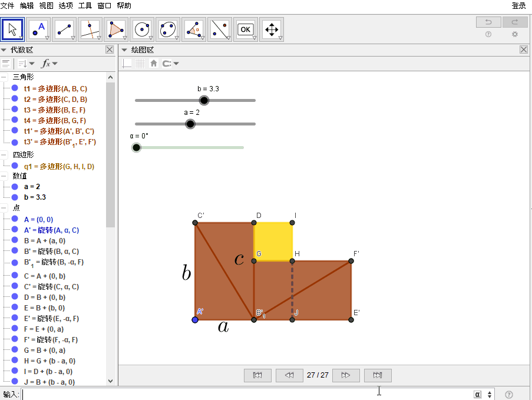Go to next construction step

pyautogui.click(x=346, y=375)
